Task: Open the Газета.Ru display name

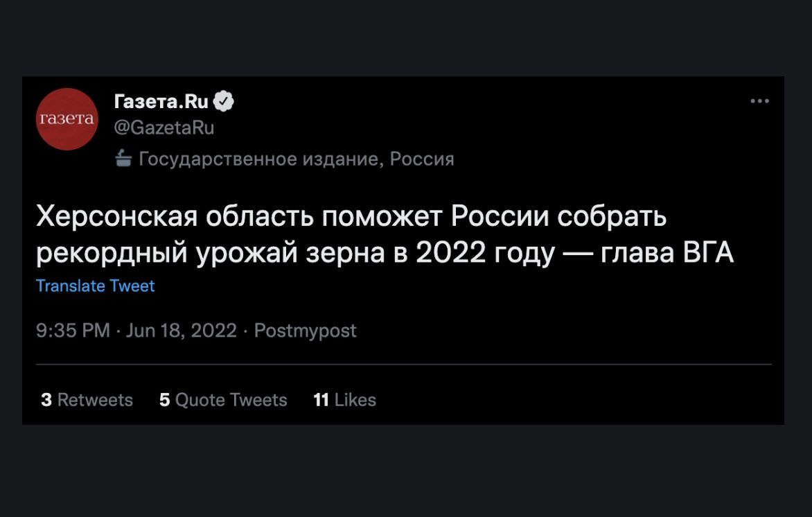Action: pyautogui.click(x=161, y=102)
